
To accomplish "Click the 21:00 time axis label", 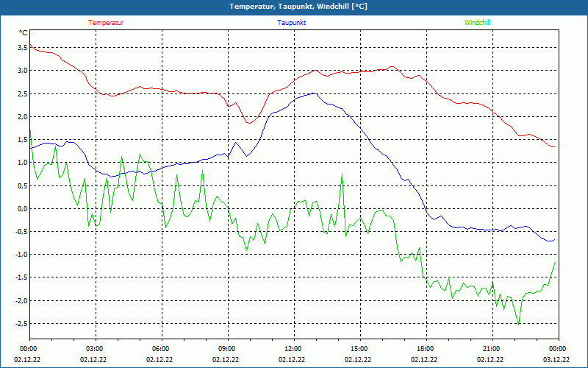I will point(492,349).
